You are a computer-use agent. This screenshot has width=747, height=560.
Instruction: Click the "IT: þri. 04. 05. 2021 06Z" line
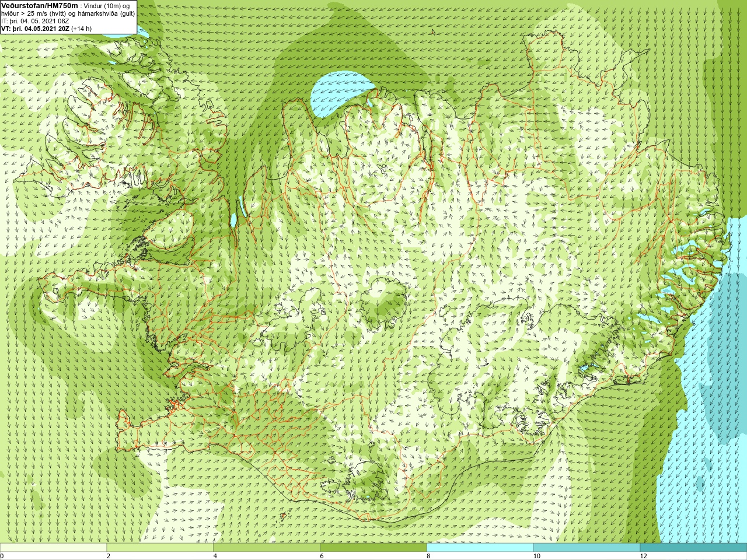(x=35, y=21)
